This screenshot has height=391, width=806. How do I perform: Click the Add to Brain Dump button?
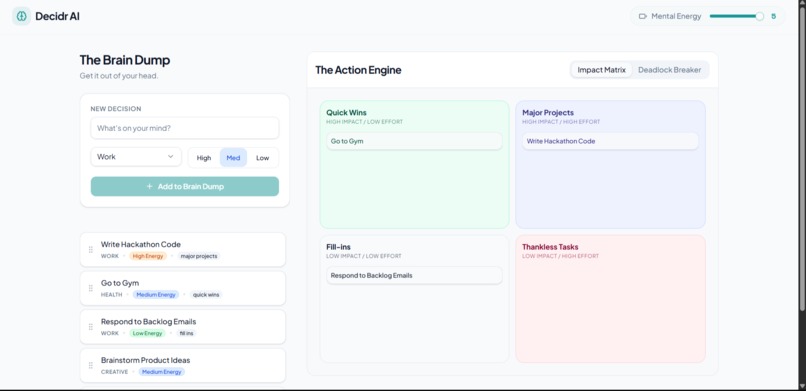(185, 187)
